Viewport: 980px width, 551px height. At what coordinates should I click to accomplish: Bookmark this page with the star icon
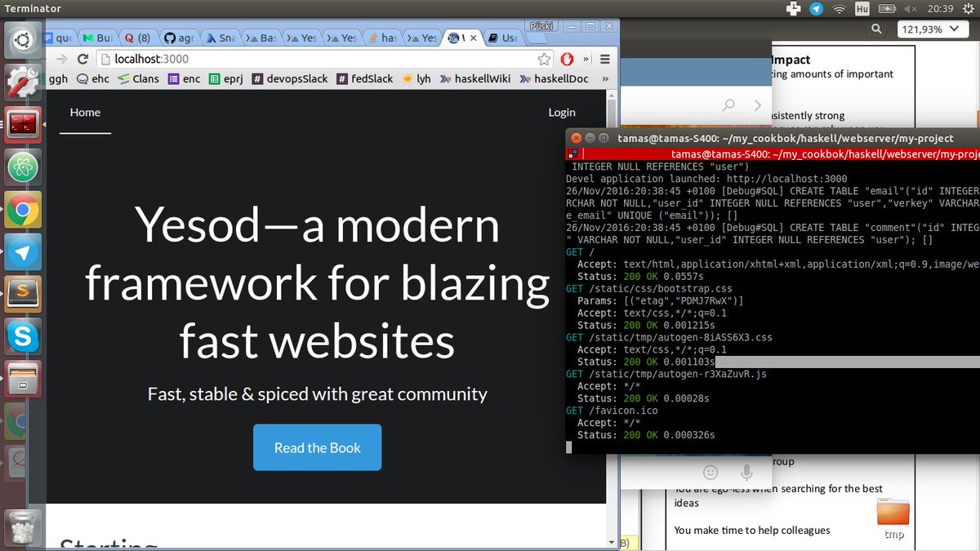click(544, 59)
